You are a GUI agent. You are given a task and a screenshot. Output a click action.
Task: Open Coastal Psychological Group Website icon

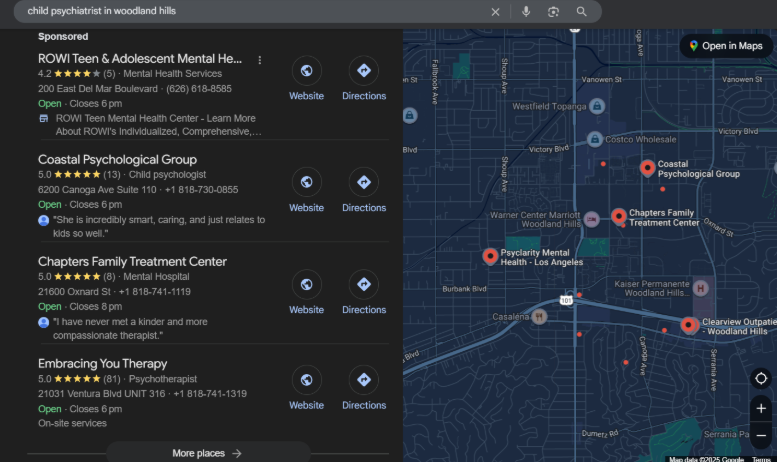click(x=306, y=182)
